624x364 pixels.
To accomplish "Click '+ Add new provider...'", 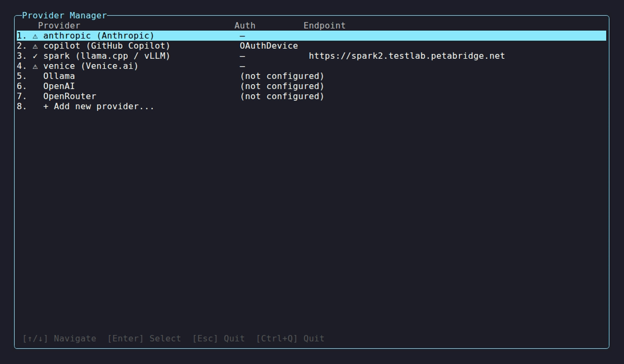I will tap(99, 107).
